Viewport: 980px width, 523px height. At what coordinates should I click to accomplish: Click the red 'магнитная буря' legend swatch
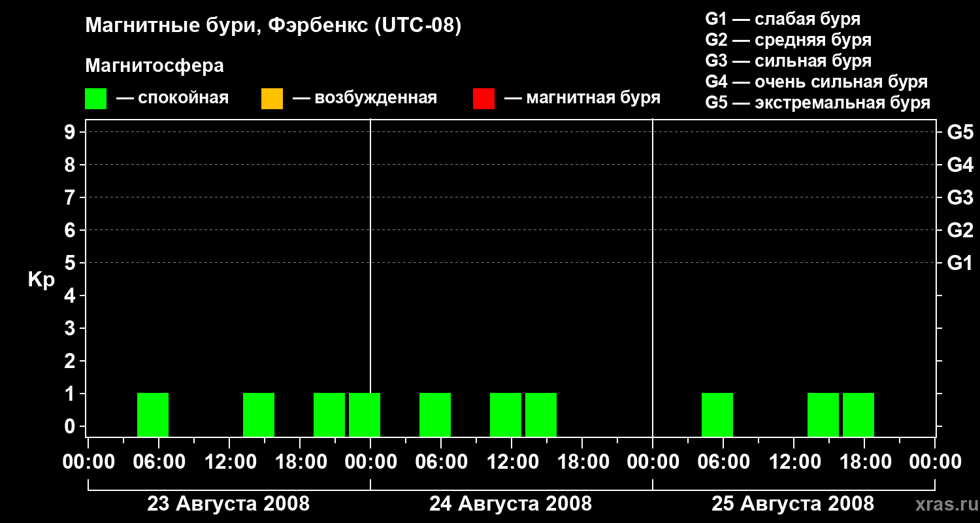(483, 99)
